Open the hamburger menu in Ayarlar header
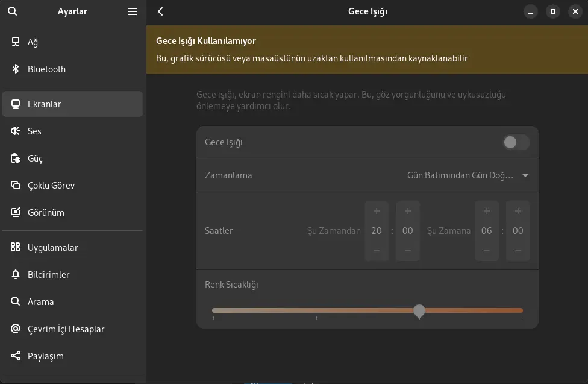588x384 pixels. (133, 11)
